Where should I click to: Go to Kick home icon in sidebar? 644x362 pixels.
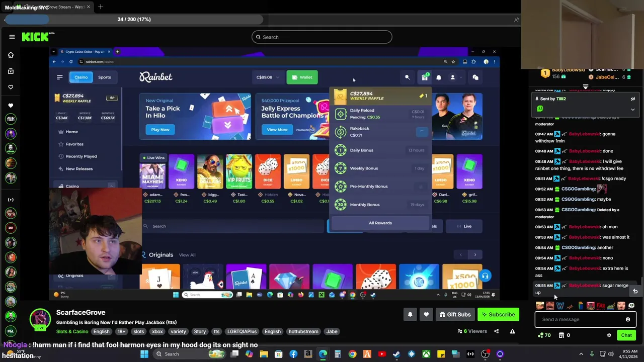click(x=11, y=55)
